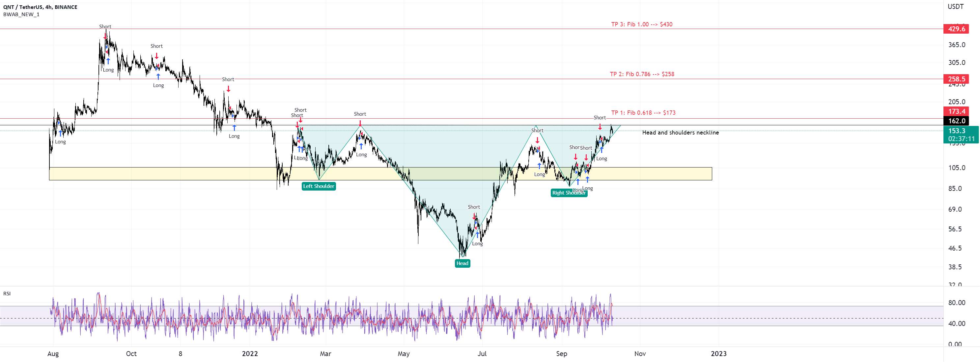
Task: Click the Aug label on time axis
Action: pyautogui.click(x=53, y=354)
